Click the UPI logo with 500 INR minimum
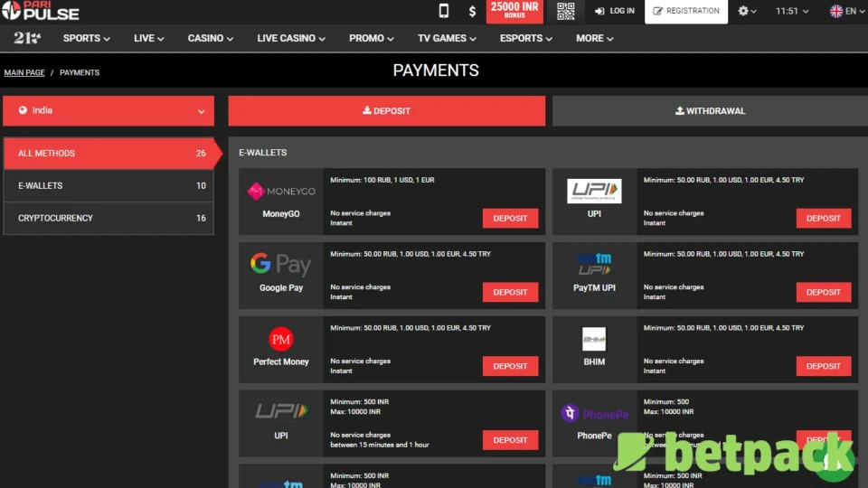This screenshot has height=488, width=868. click(x=280, y=411)
